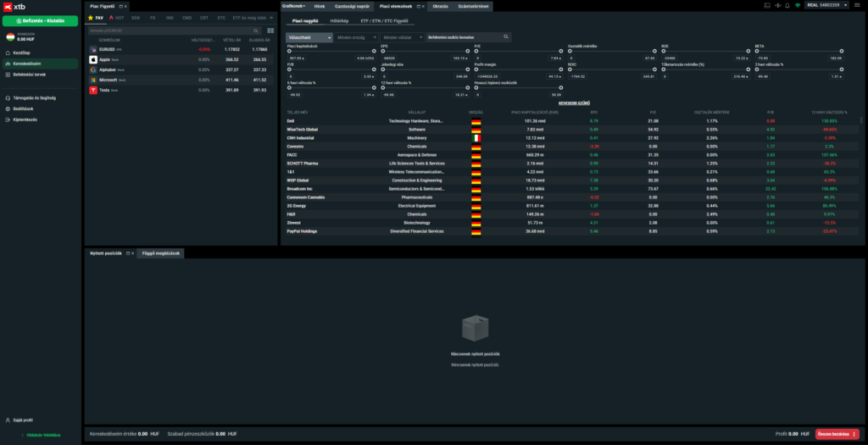Click the magnifier icon in Piac Figyelő search

click(x=256, y=31)
